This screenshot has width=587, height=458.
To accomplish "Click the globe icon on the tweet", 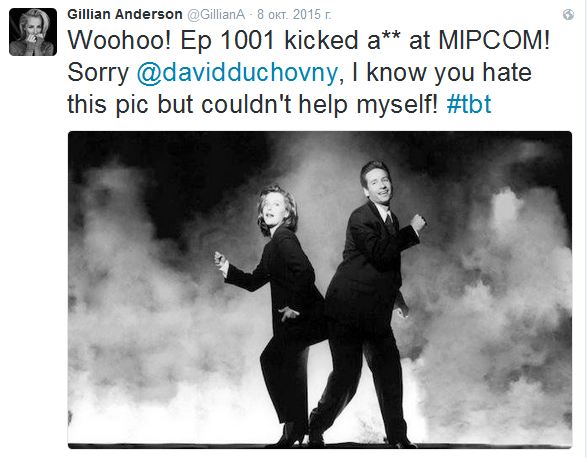I will pos(568,15).
